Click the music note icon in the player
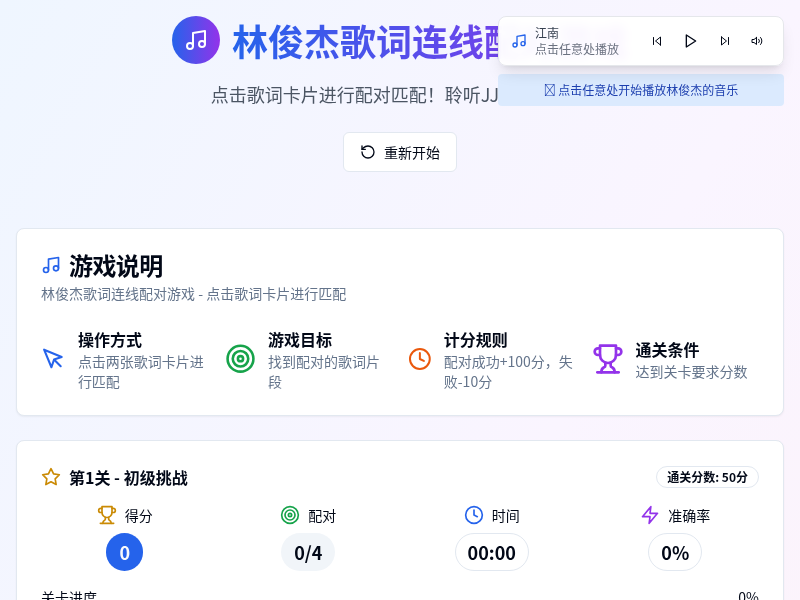Image resolution: width=800 pixels, height=600 pixels. click(x=519, y=41)
